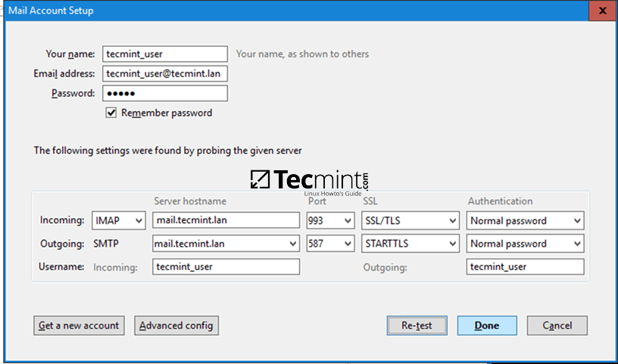Expand the outgoing server hostname dropdown
The width and height of the screenshot is (618, 364).
tap(293, 244)
